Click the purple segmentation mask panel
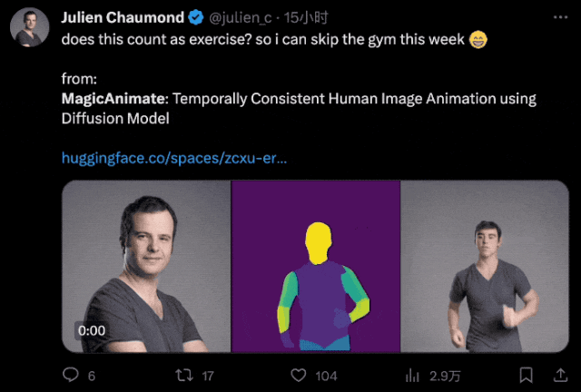581x392 pixels. [315, 265]
